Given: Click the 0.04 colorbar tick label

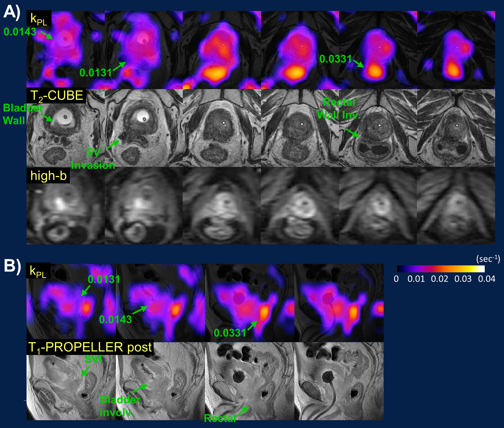Looking at the screenshot, I should click(486, 279).
